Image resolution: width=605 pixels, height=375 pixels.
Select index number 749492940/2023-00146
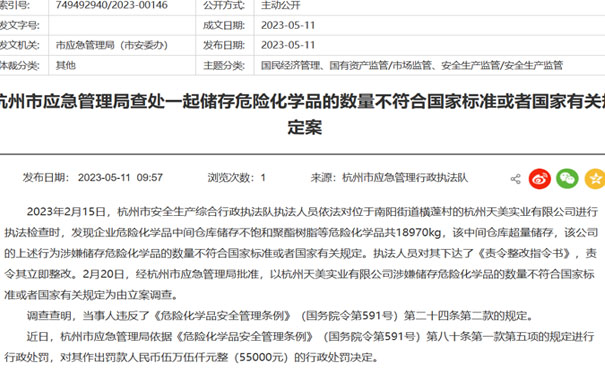[112, 5]
